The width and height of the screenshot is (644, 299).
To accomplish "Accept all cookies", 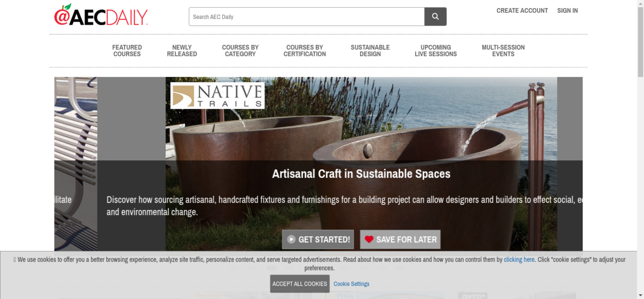I will pos(300,284).
